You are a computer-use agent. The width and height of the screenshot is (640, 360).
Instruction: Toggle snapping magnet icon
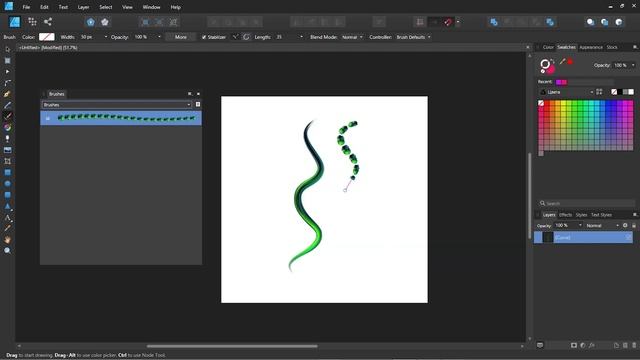[448, 22]
